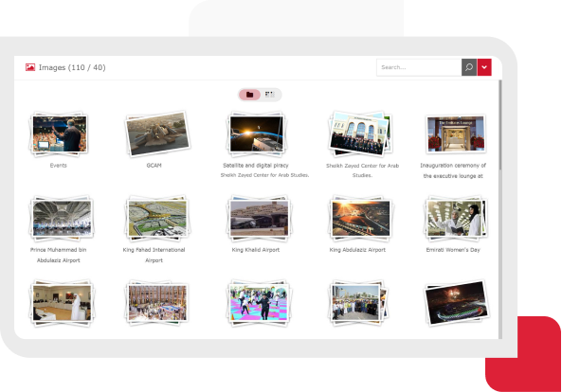The height and width of the screenshot is (392, 562).
Task: Click the magnifier search button
Action: [469, 67]
